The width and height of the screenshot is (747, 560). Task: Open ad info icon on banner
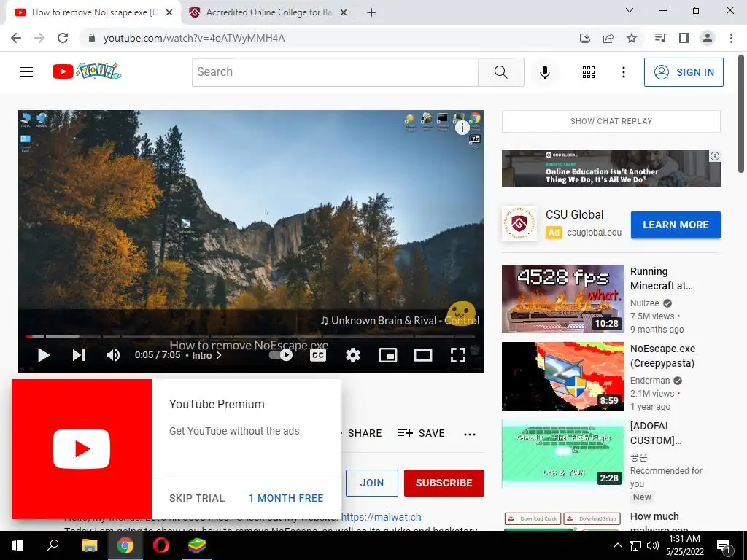point(715,156)
